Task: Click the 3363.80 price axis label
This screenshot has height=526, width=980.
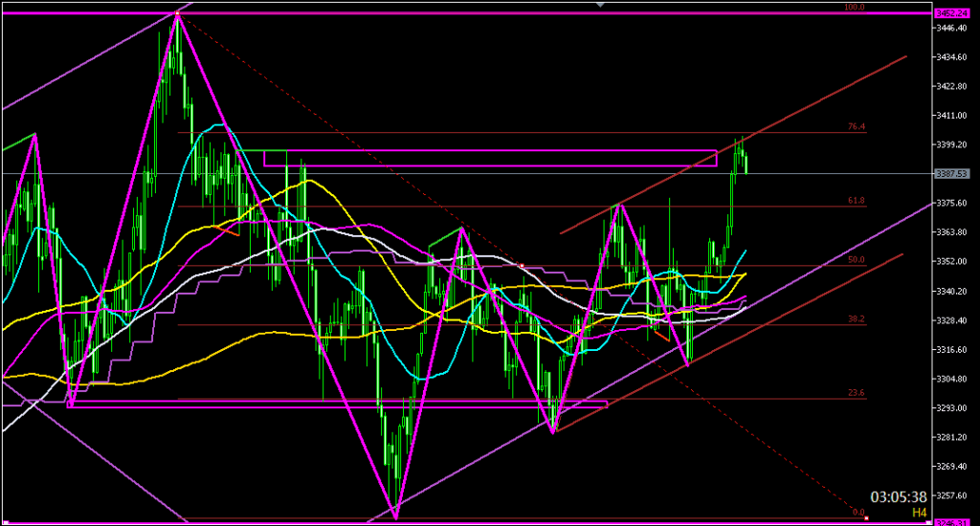Action: (950, 232)
